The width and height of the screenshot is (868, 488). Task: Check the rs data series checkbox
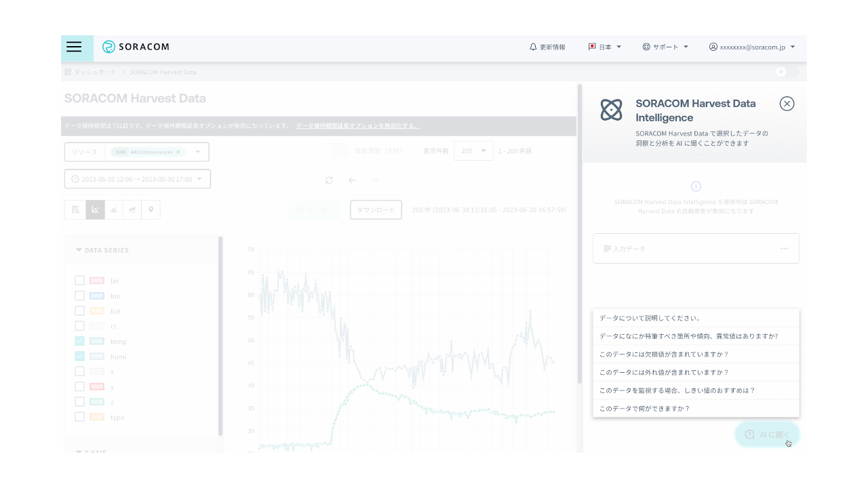coord(80,326)
